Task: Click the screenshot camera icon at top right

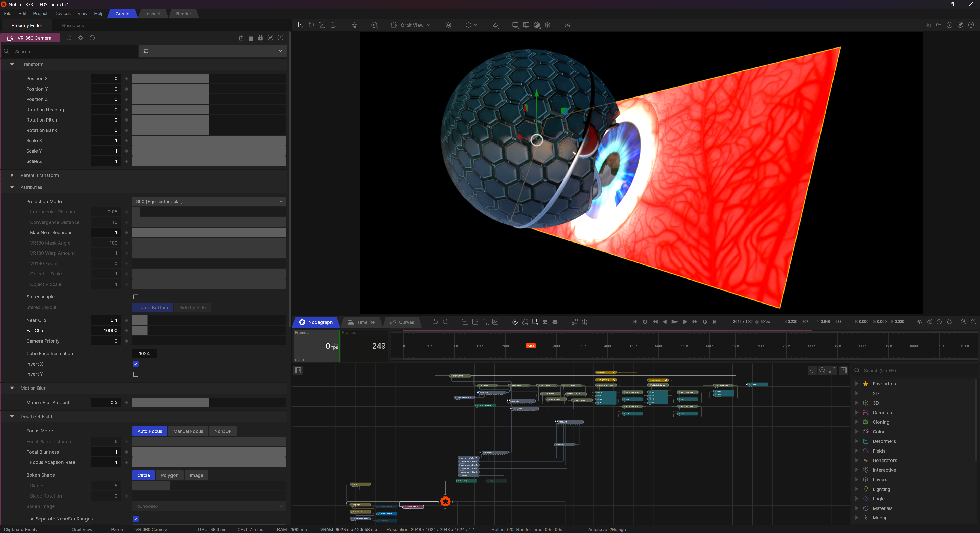Action: click(928, 25)
